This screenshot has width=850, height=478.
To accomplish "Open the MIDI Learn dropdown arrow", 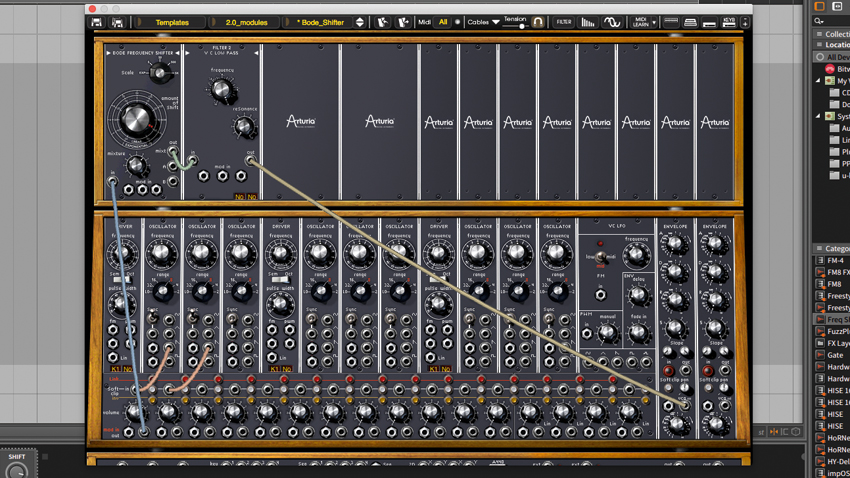I will pyautogui.click(x=654, y=23).
